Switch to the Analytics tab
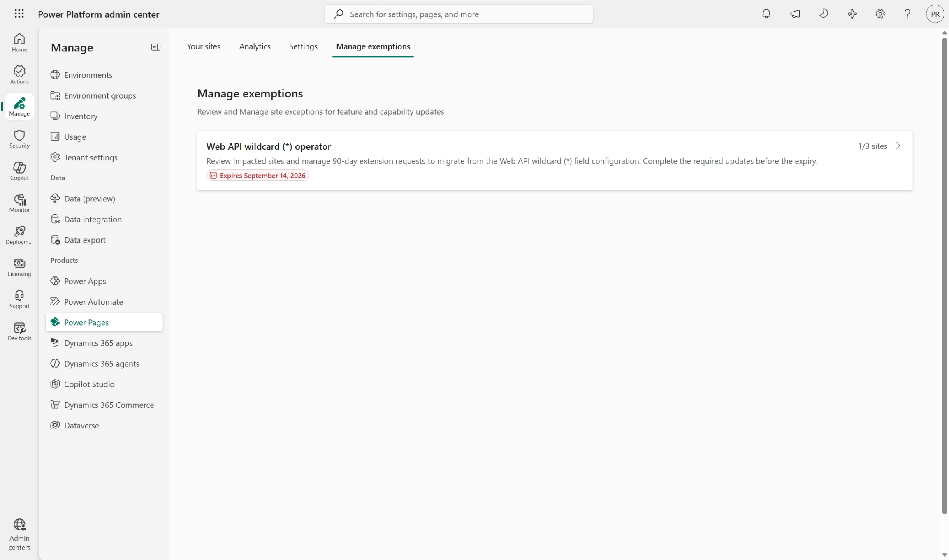 coord(255,46)
